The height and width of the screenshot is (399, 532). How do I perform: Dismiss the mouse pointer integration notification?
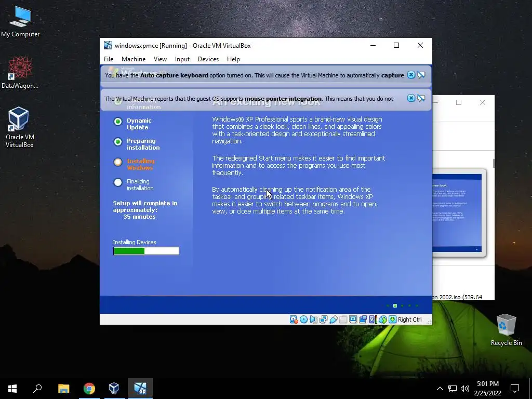coord(411,98)
